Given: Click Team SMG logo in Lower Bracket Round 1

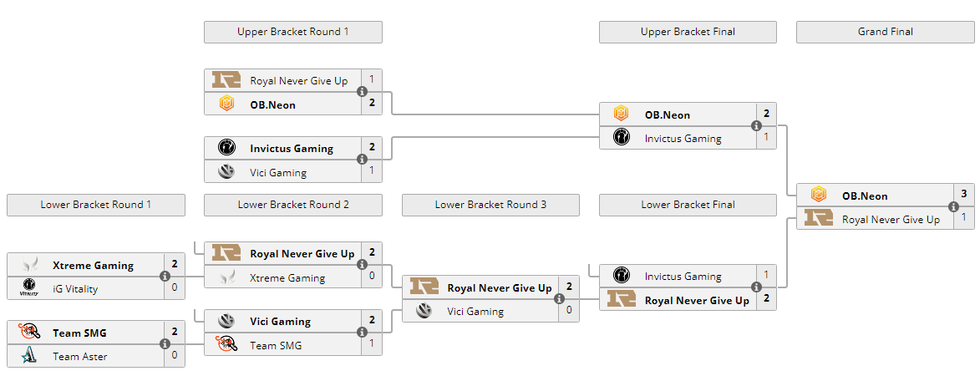Looking at the screenshot, I should 29,333.
